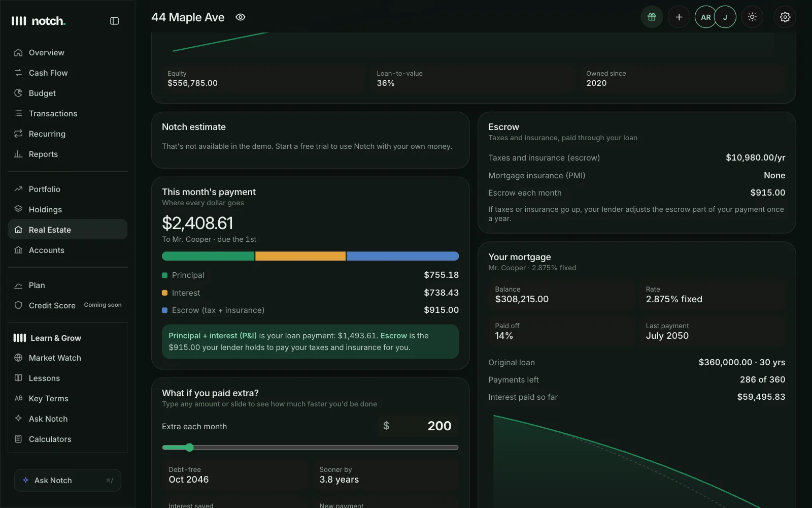Click the Ask Notch button at bottom
This screenshot has height=508, width=812.
coord(67,480)
